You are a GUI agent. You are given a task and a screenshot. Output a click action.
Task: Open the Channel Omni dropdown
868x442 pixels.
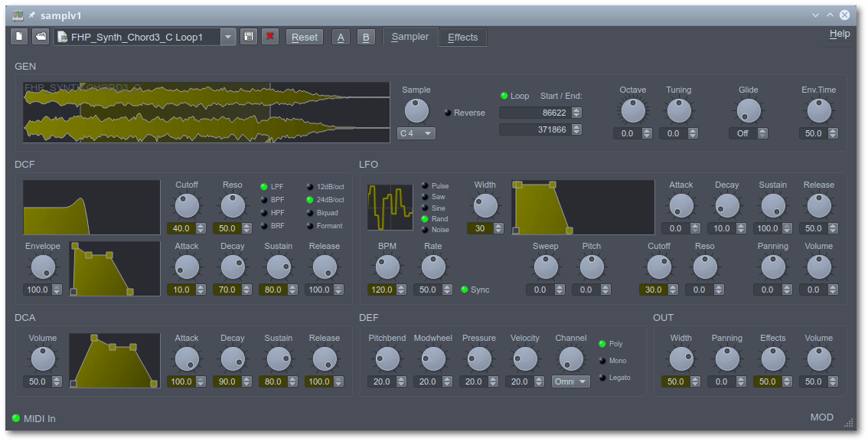570,381
